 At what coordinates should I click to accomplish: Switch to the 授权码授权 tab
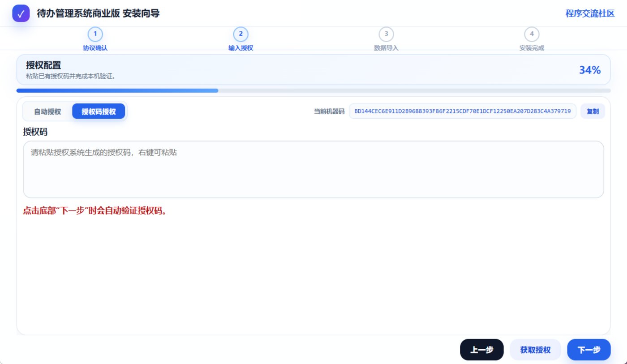99,111
